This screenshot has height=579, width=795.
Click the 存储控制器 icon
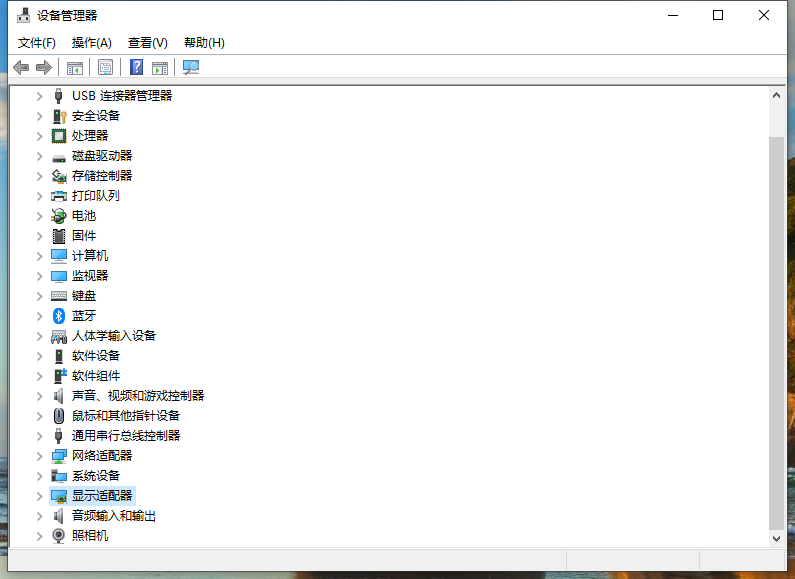[x=59, y=176]
